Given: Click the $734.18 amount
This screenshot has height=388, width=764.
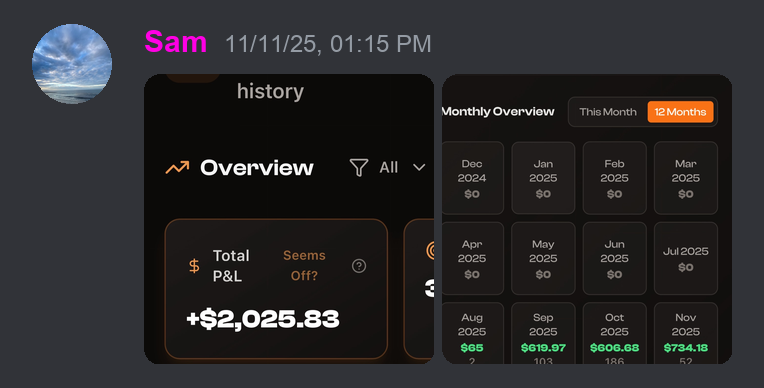Looking at the screenshot, I should 686,348.
